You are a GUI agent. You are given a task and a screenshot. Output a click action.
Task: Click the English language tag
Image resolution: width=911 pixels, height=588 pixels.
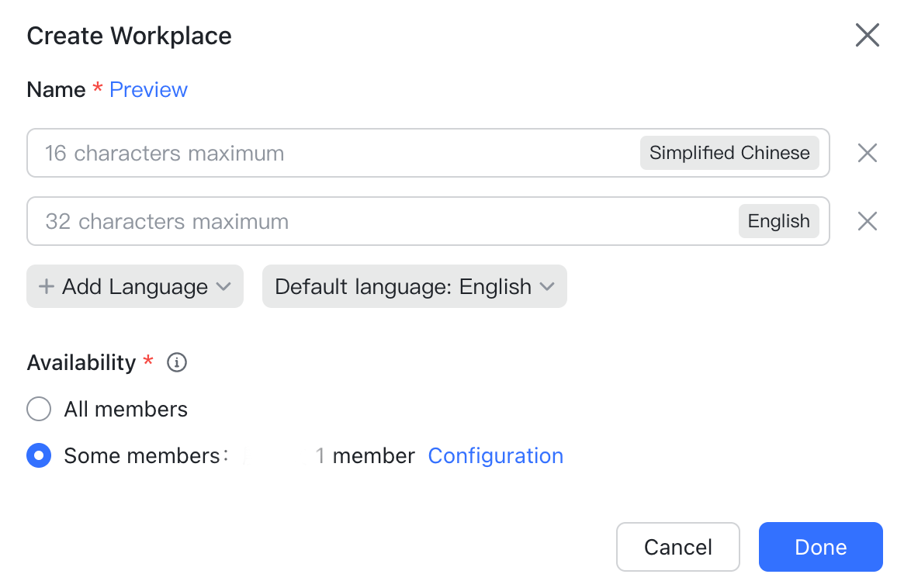(778, 222)
